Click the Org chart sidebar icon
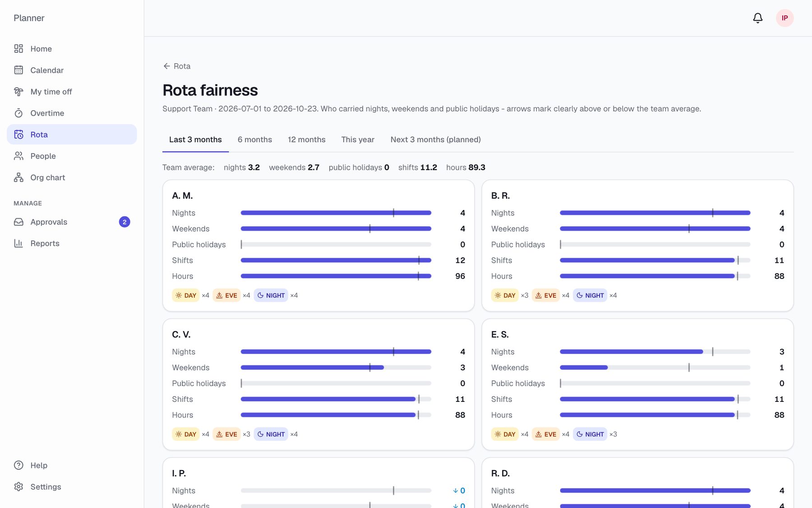The image size is (812, 508). point(18,177)
